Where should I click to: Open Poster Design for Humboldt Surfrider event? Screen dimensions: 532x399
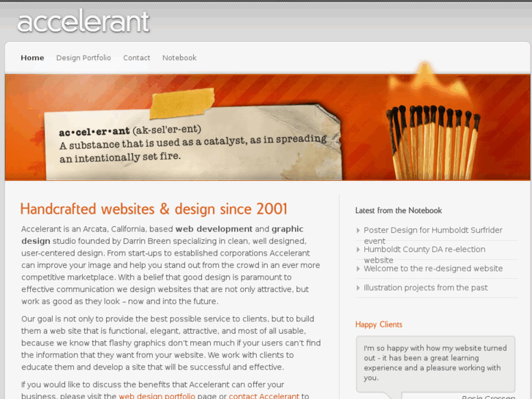click(x=433, y=235)
